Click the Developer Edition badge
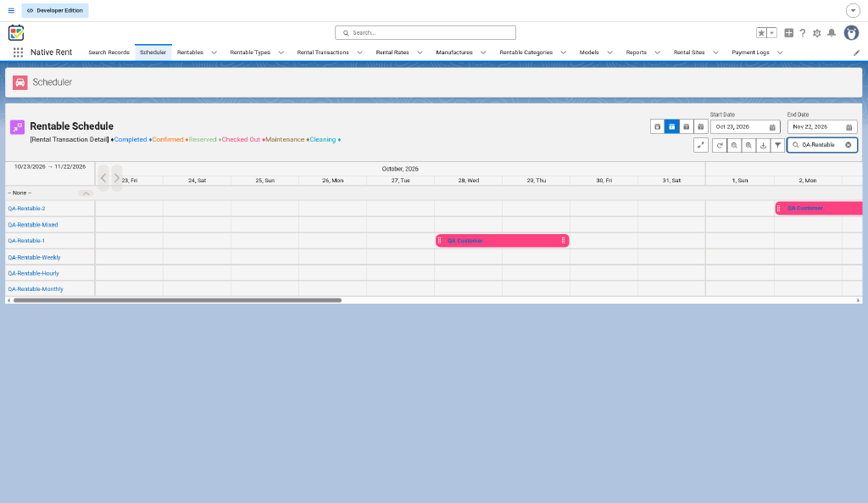 tap(55, 10)
